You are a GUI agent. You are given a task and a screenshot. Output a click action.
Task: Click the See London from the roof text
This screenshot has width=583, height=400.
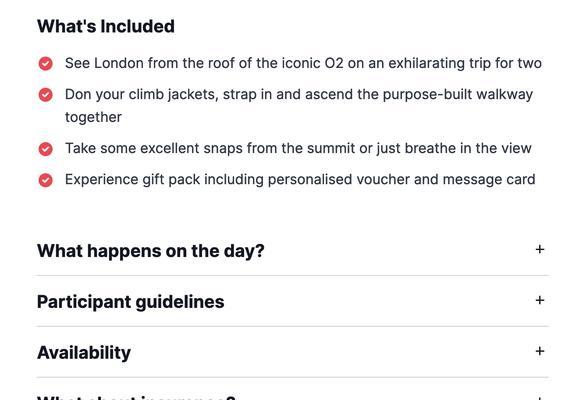(x=303, y=63)
